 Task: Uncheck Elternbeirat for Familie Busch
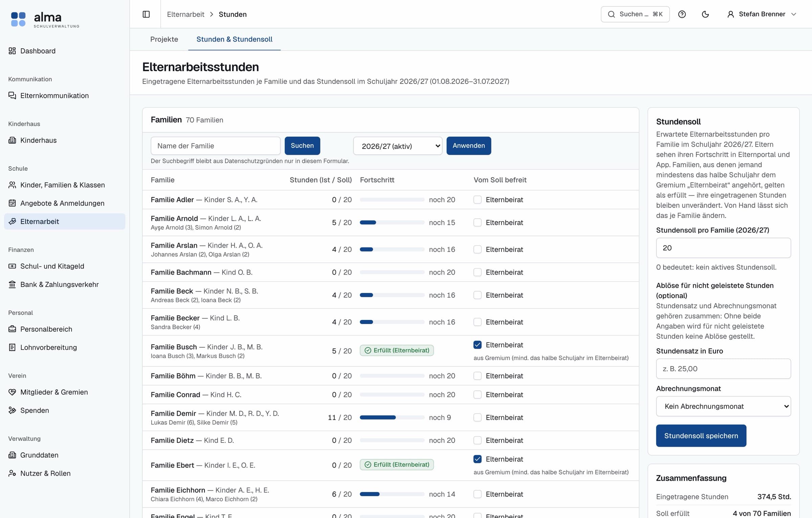pyautogui.click(x=477, y=345)
